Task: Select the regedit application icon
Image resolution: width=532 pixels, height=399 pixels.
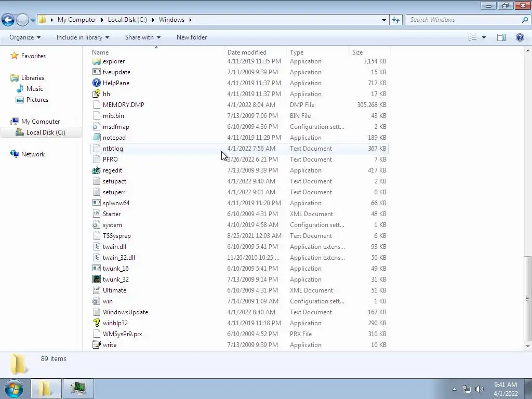Action: click(96, 170)
